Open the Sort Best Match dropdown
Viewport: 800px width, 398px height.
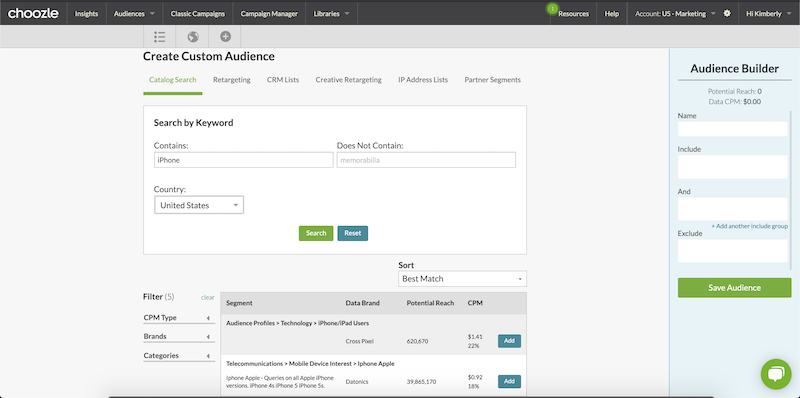462,279
